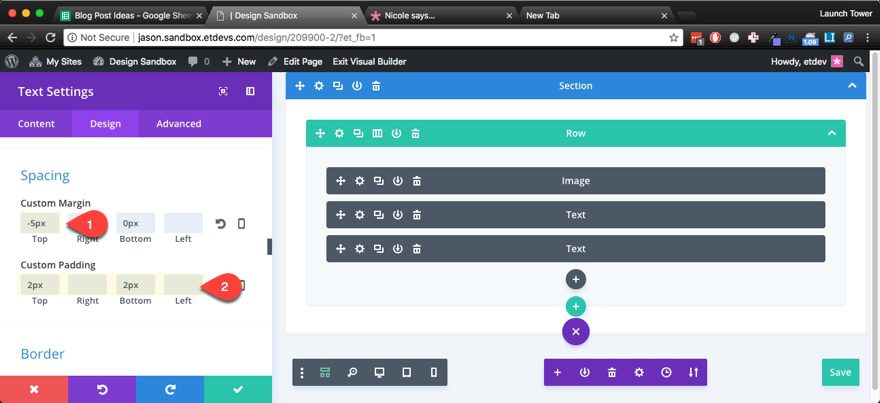Delete the Image module trash icon

pos(417,181)
